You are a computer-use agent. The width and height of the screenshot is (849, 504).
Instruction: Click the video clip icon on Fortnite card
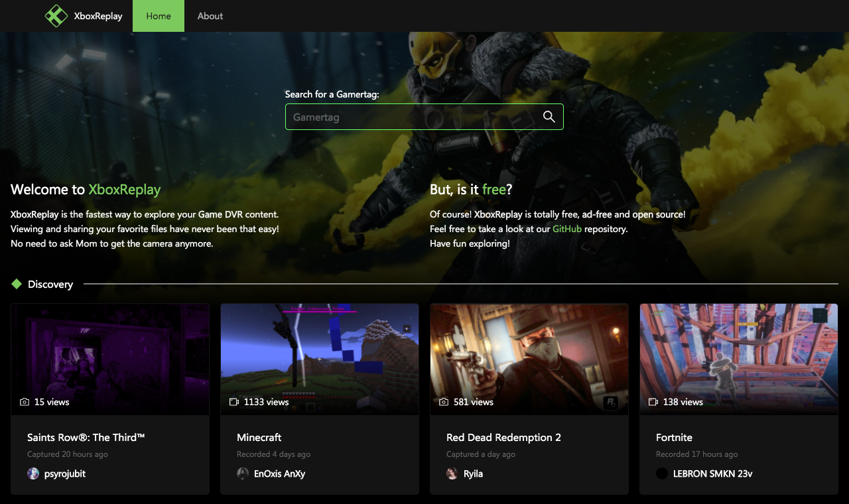[653, 401]
